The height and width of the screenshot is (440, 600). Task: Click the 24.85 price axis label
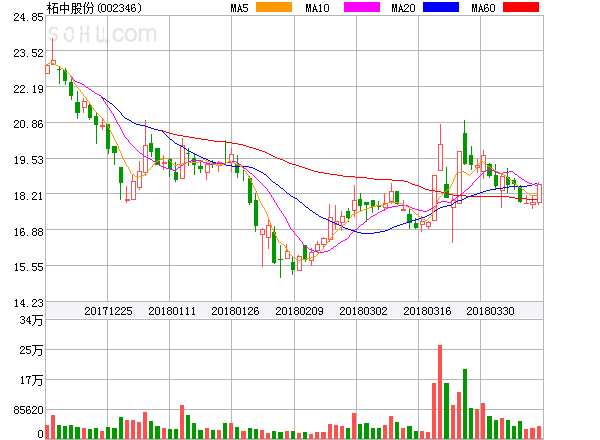(29, 17)
